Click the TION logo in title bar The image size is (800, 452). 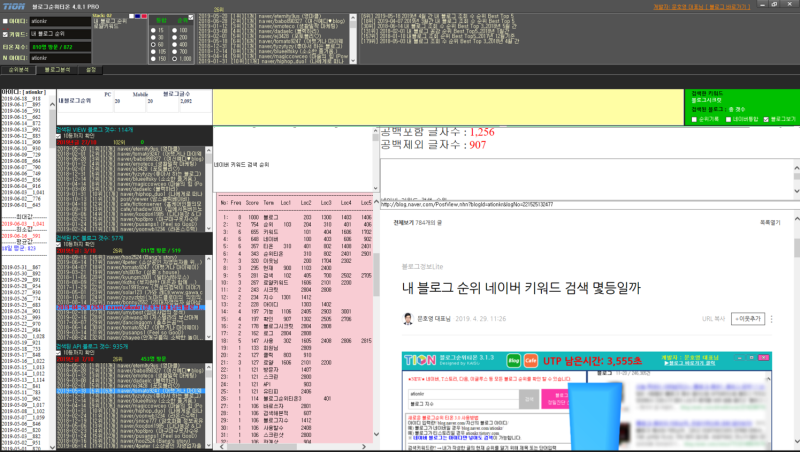(x=14, y=6)
